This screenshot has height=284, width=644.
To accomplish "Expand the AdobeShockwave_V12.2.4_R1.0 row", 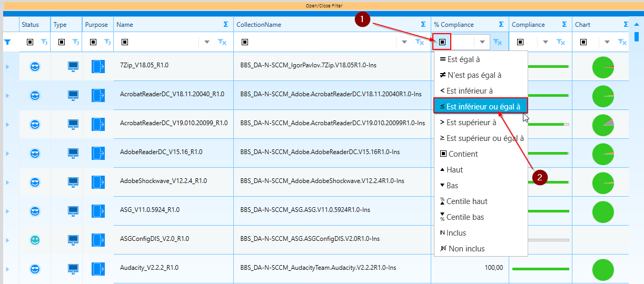I will (x=7, y=182).
